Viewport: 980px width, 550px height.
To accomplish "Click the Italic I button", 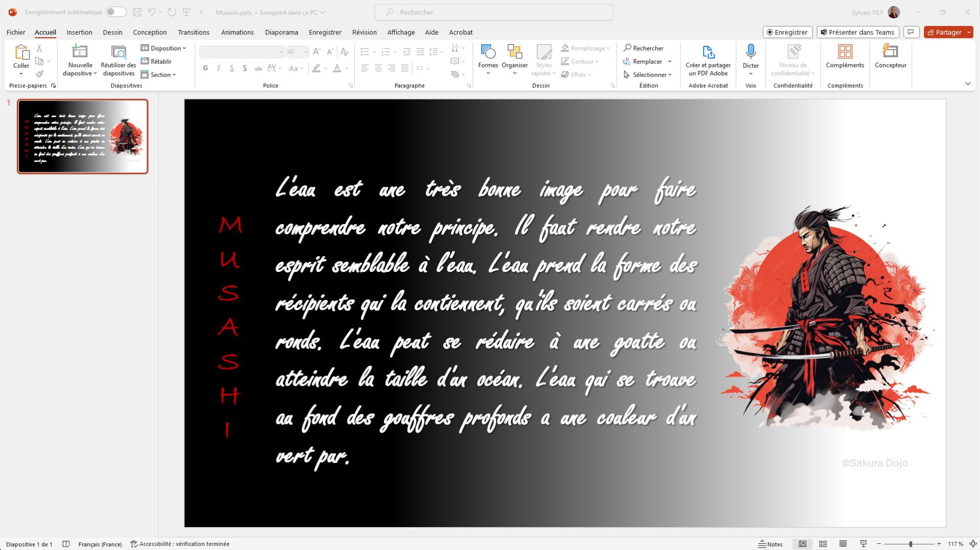I will tap(218, 68).
